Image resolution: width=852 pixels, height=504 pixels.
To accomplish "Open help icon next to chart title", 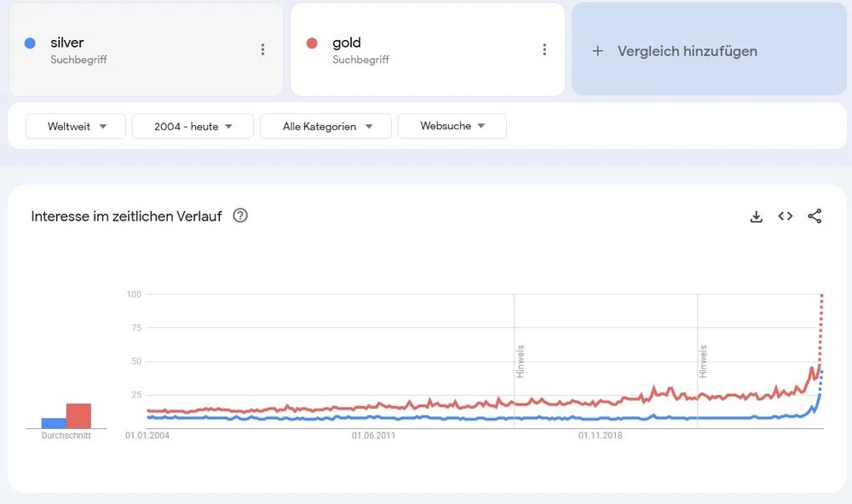I will 240,215.
